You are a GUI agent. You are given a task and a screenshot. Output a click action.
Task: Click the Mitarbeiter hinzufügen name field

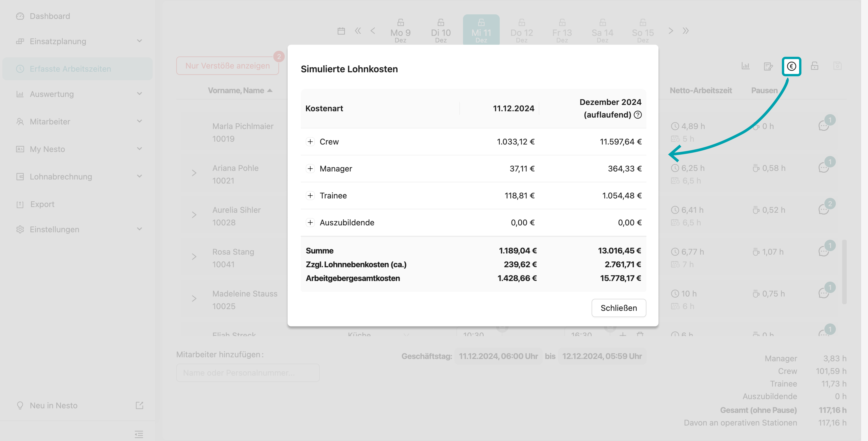(x=248, y=373)
